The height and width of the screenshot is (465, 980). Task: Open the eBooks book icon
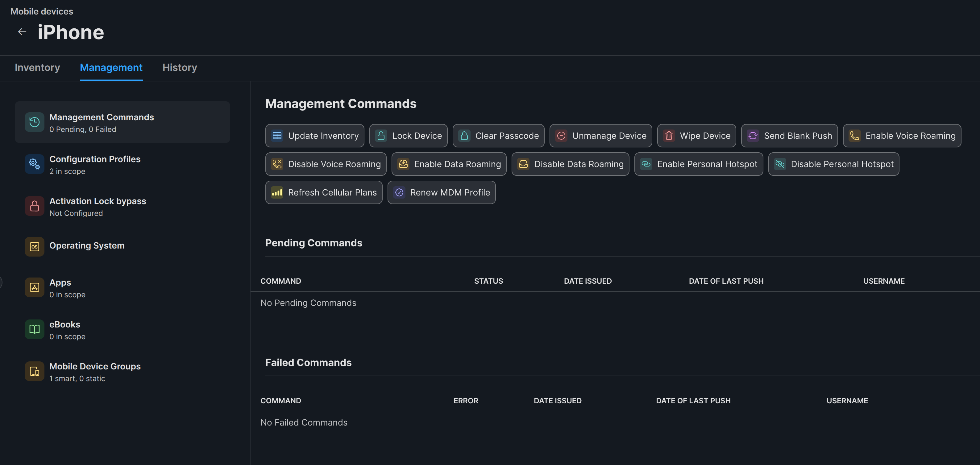(x=35, y=329)
